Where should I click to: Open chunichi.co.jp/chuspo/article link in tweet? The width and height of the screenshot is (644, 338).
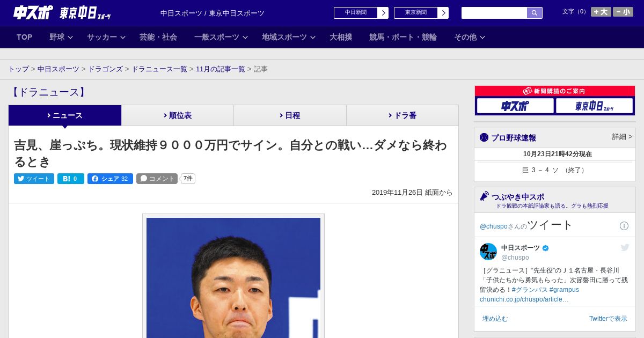click(524, 299)
